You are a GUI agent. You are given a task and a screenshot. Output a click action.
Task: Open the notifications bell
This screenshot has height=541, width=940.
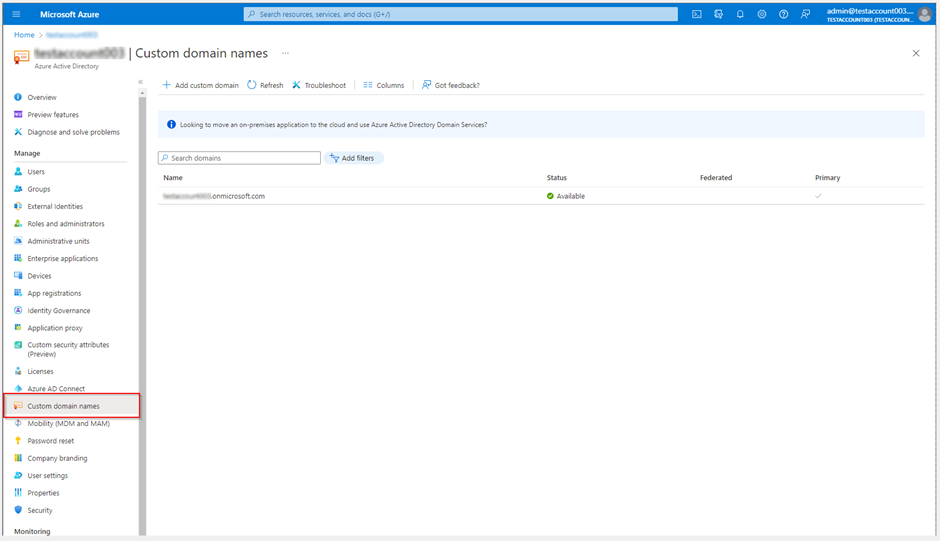740,14
